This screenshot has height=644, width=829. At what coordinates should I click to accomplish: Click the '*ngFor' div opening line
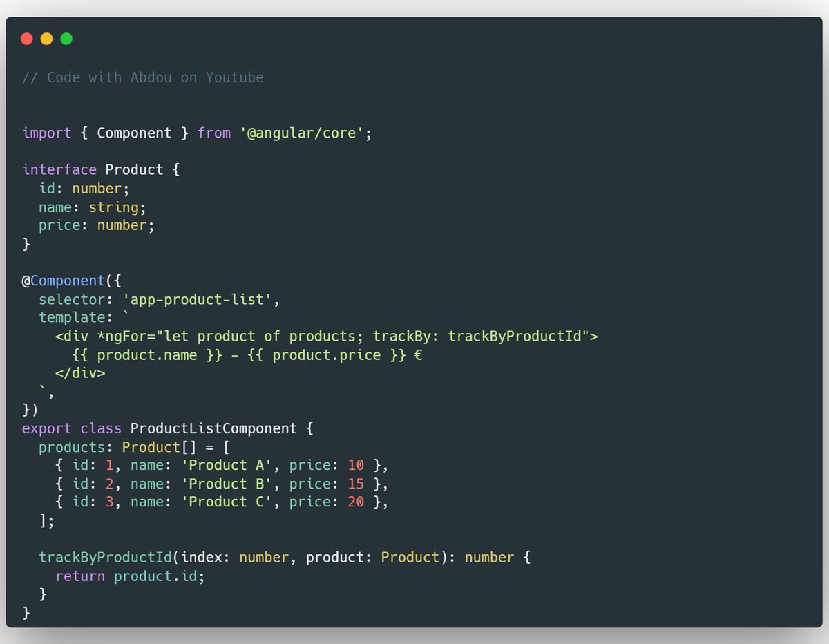click(x=326, y=337)
